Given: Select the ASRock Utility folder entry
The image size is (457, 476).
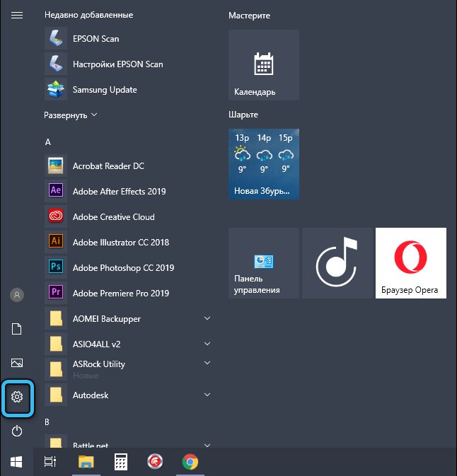Looking at the screenshot, I should (x=129, y=369).
